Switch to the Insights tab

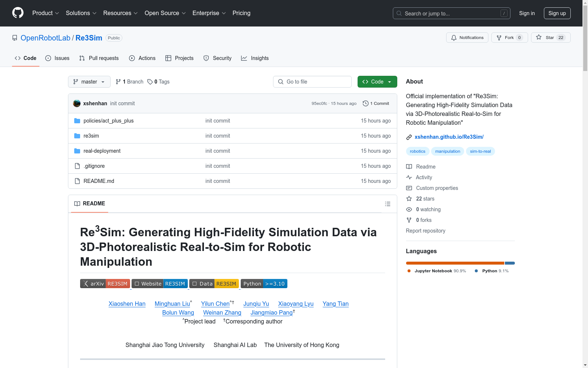click(x=255, y=58)
